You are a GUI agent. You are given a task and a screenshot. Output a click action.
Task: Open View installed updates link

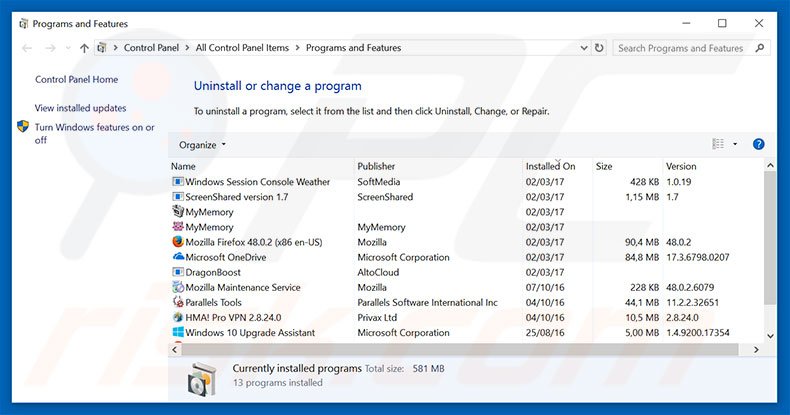pyautogui.click(x=81, y=108)
